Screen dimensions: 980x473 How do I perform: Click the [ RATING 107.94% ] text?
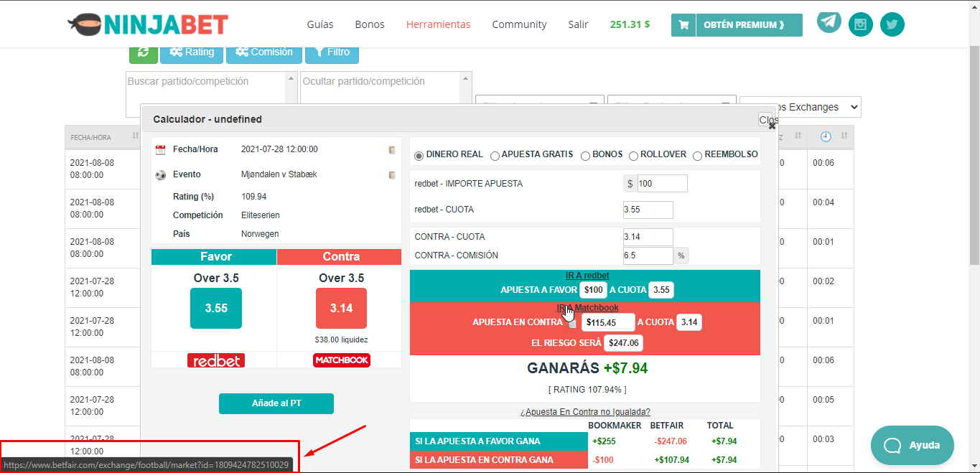(x=587, y=389)
